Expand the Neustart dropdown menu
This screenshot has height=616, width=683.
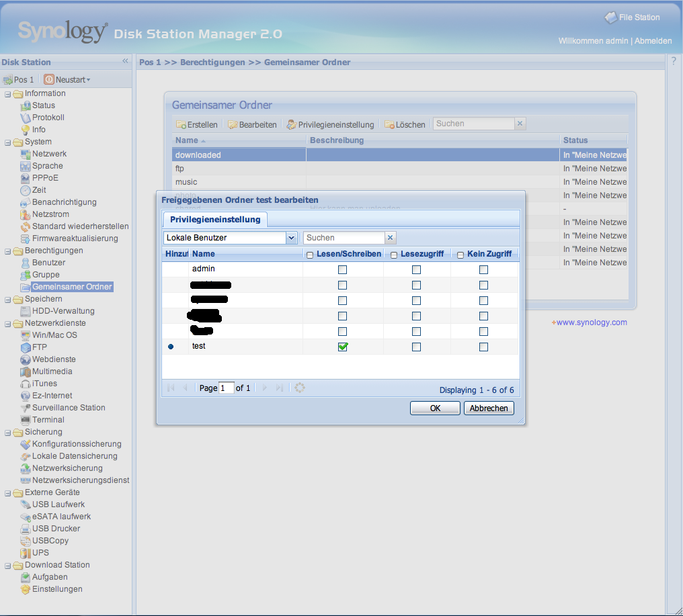tap(88, 80)
